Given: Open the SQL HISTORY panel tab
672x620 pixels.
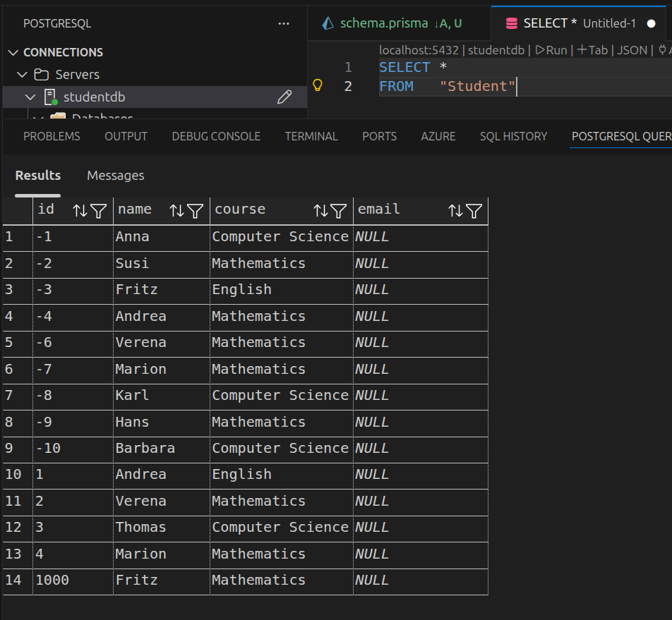Looking at the screenshot, I should click(513, 136).
